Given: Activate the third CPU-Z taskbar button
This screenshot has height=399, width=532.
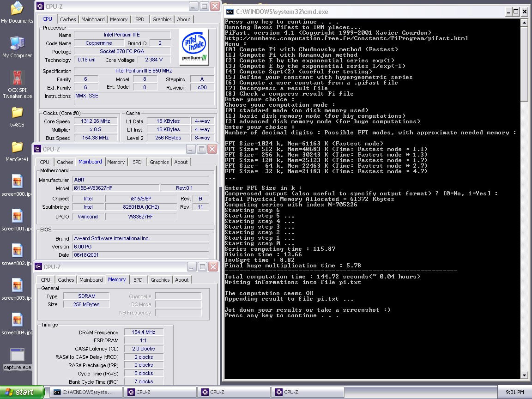Looking at the screenshot, I should tap(308, 392).
